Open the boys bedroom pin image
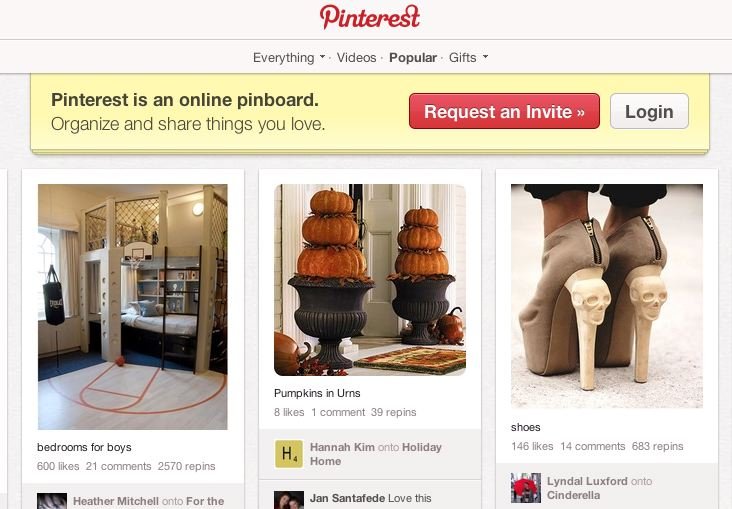This screenshot has height=509, width=732. click(133, 307)
